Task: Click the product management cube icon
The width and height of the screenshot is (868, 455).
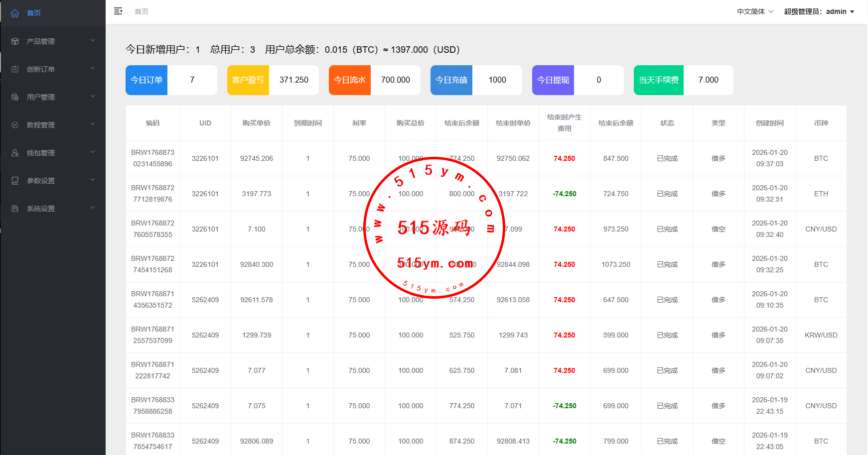Action: coord(15,41)
